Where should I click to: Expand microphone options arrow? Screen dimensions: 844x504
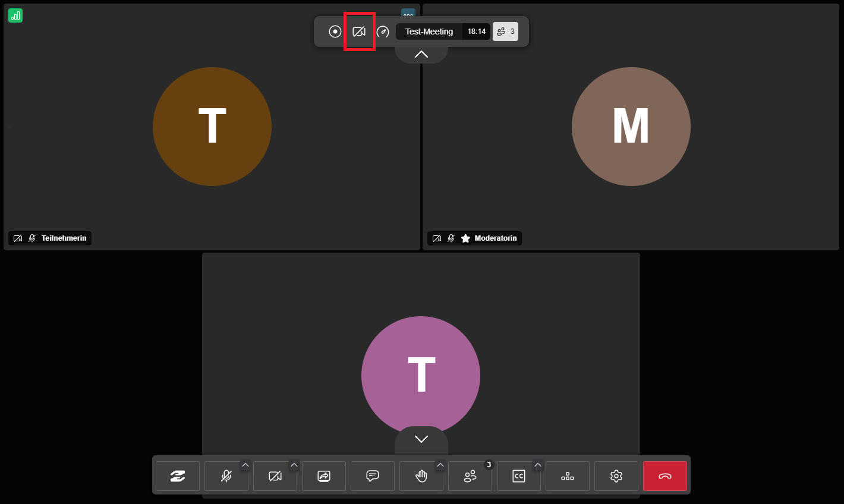(245, 465)
